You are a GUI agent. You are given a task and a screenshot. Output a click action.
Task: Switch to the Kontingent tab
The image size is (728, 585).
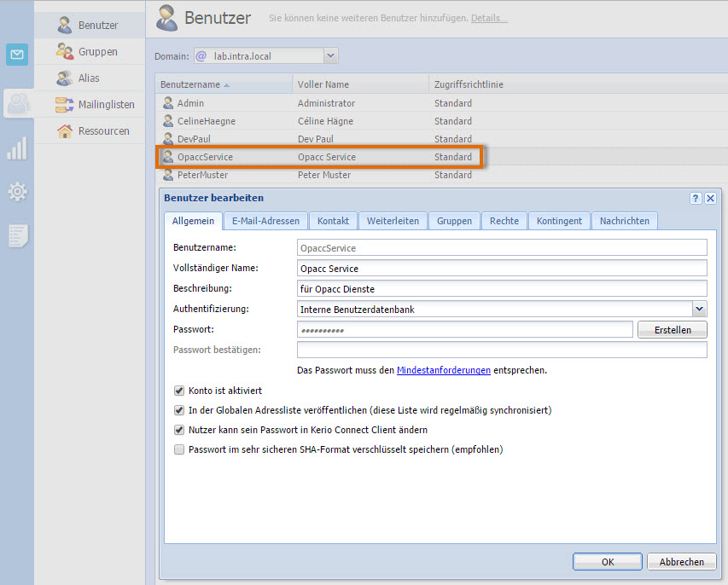(x=559, y=221)
